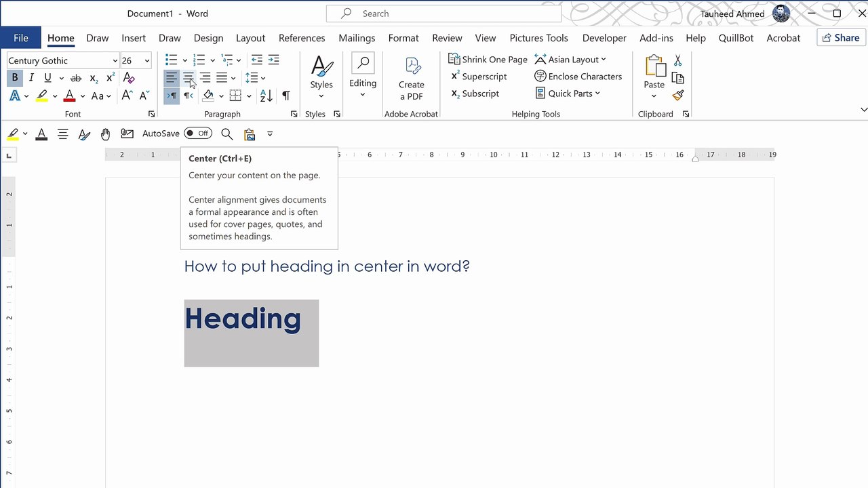Set right-to-left text direction
This screenshot has width=868, height=488.
coord(189,96)
